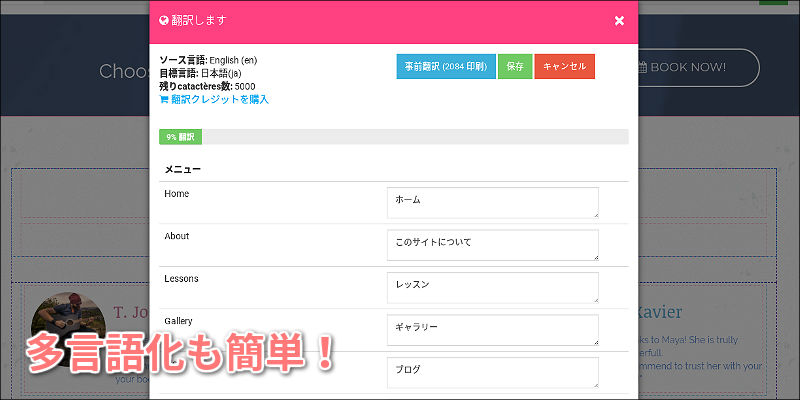Click the Gallery source text
This screenshot has width=800, height=400.
point(179,321)
